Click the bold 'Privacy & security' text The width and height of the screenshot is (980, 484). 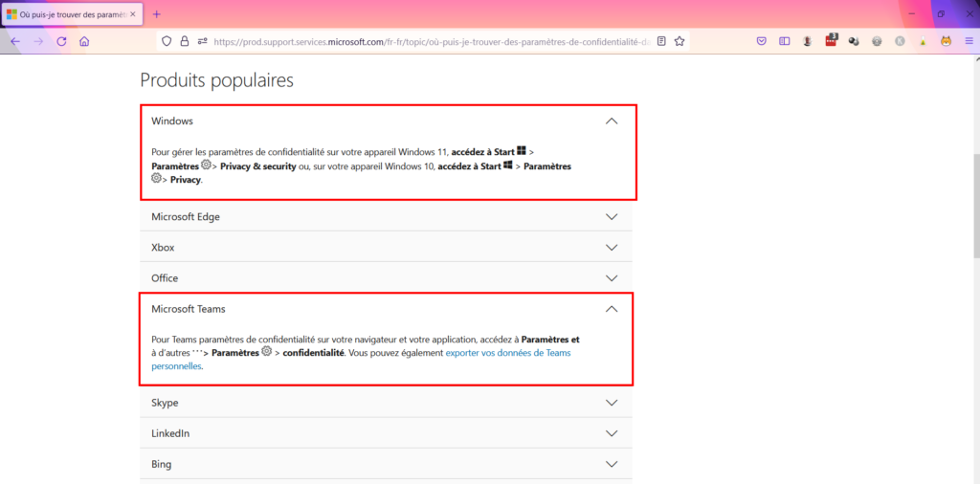pyautogui.click(x=257, y=166)
